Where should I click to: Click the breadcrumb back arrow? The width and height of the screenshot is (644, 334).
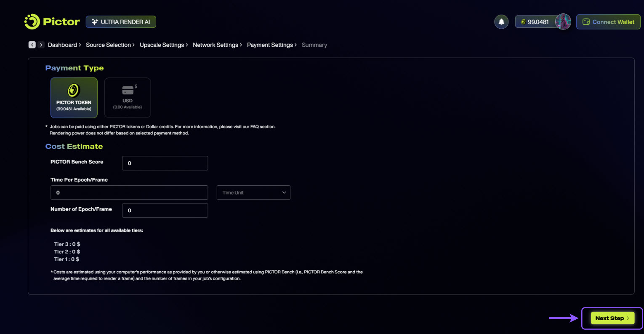32,45
